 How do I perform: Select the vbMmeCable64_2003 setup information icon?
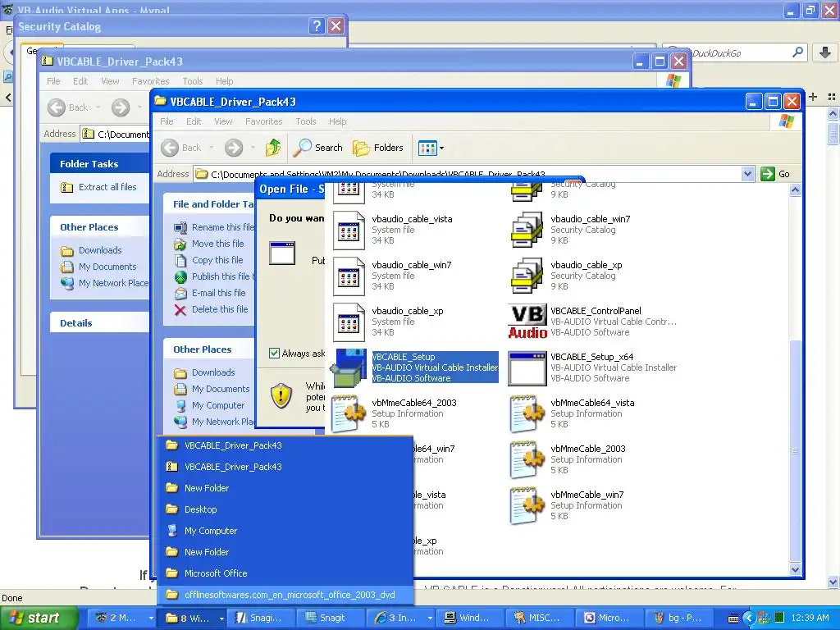(348, 413)
